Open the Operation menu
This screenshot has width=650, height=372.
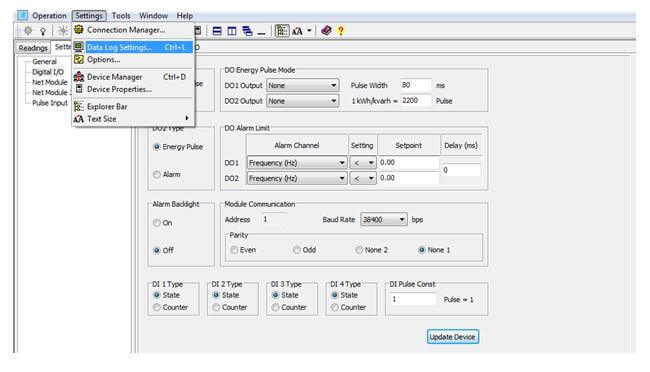[x=49, y=16]
